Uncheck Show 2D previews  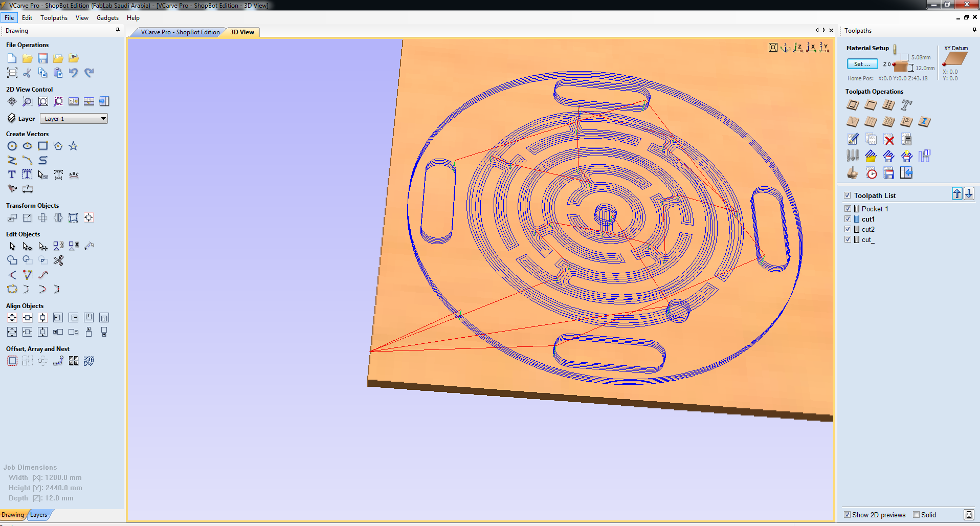coord(848,515)
